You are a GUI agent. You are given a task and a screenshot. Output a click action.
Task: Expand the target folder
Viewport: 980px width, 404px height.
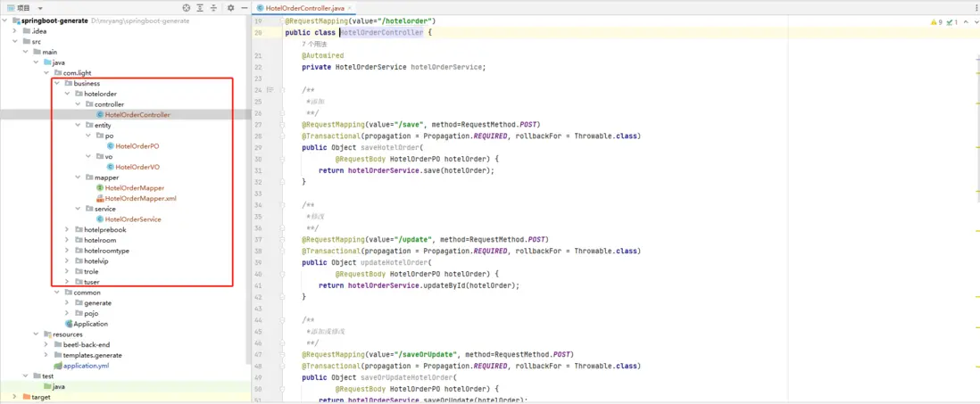click(15, 397)
